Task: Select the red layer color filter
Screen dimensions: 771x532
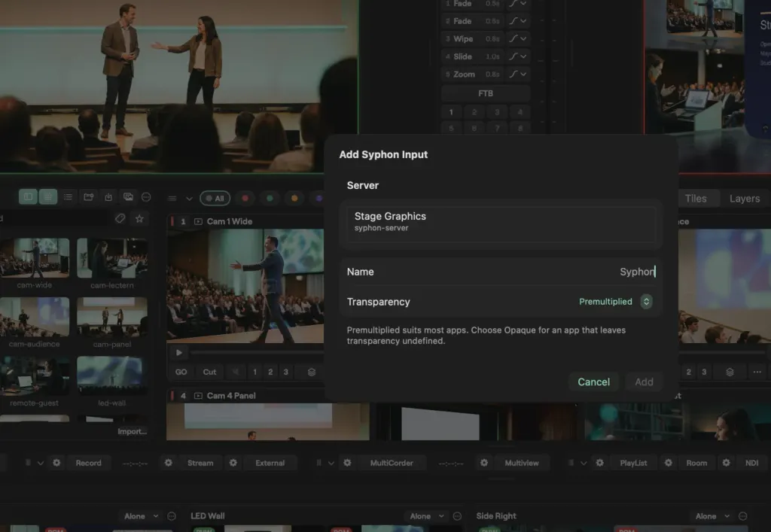Action: point(245,199)
